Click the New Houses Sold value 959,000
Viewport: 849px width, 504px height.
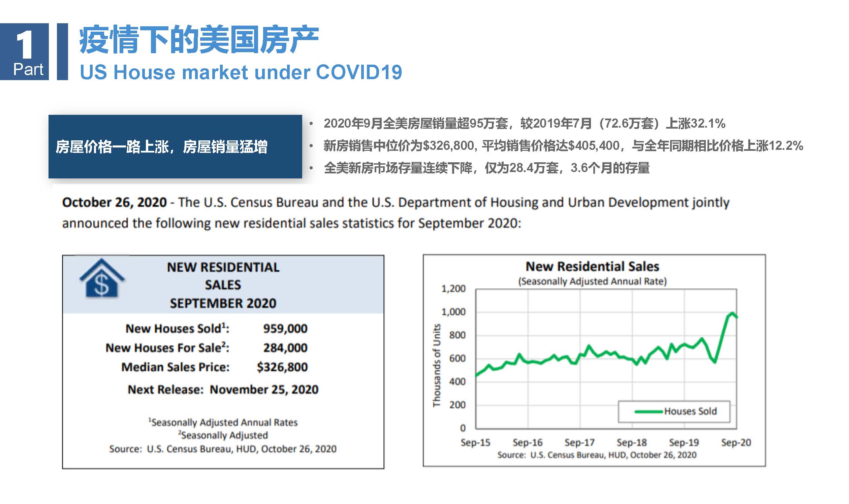coord(285,328)
